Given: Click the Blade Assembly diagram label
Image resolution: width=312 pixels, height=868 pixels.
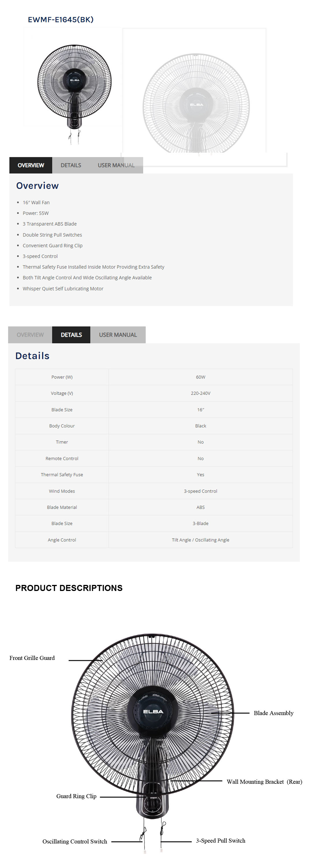Looking at the screenshot, I should (274, 713).
